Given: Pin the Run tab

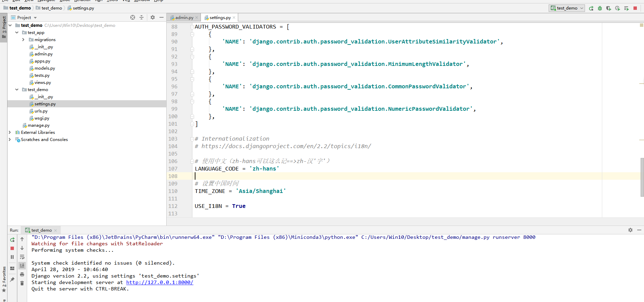Looking at the screenshot, I should tap(12, 279).
